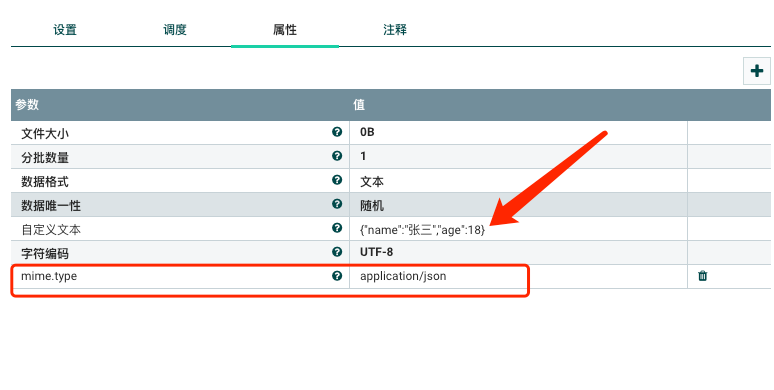Viewport: 774px width, 390px height.
Task: Select the 自定义文本 property name
Action: point(51,230)
